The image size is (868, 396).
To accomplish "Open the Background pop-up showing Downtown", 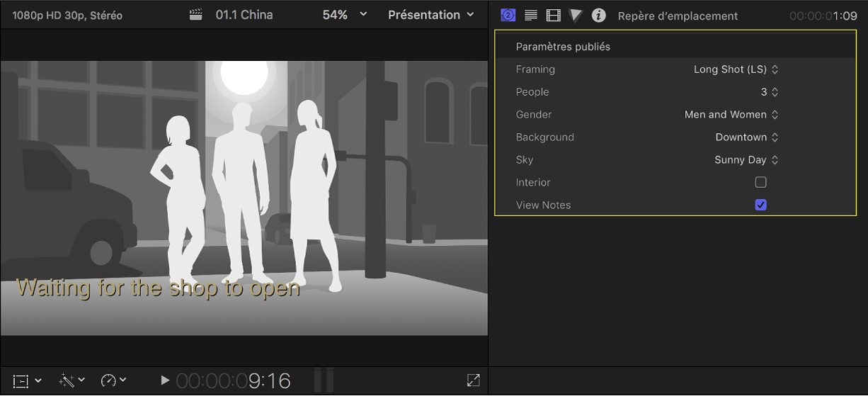I will 746,137.
